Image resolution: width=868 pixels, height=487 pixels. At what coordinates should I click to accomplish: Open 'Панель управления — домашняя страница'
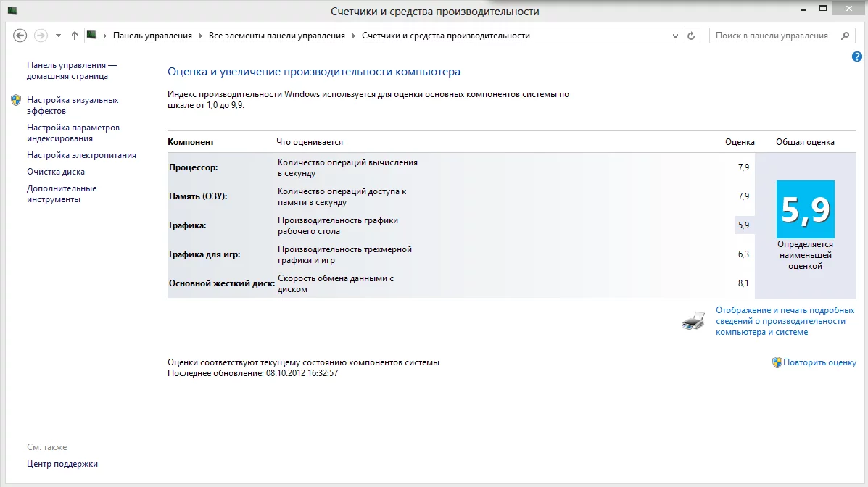click(x=72, y=71)
